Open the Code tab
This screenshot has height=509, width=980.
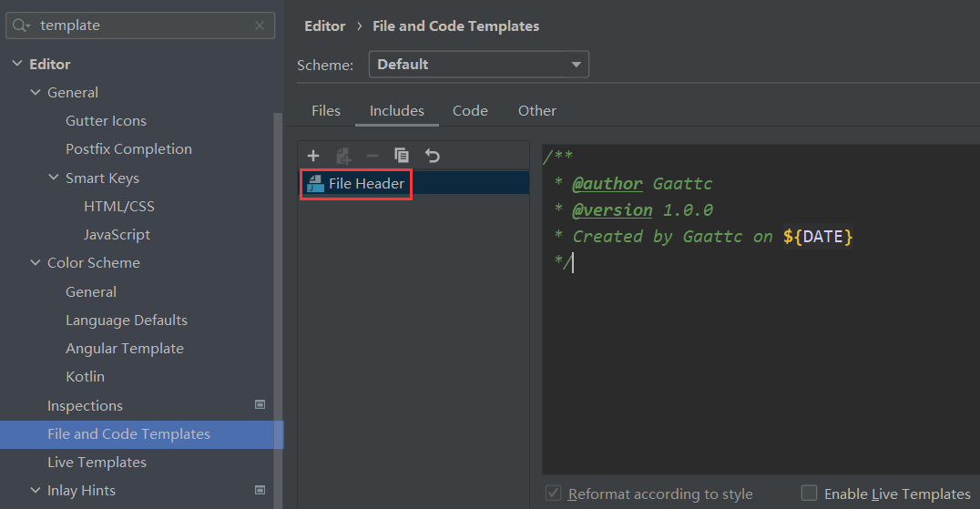[x=470, y=111]
